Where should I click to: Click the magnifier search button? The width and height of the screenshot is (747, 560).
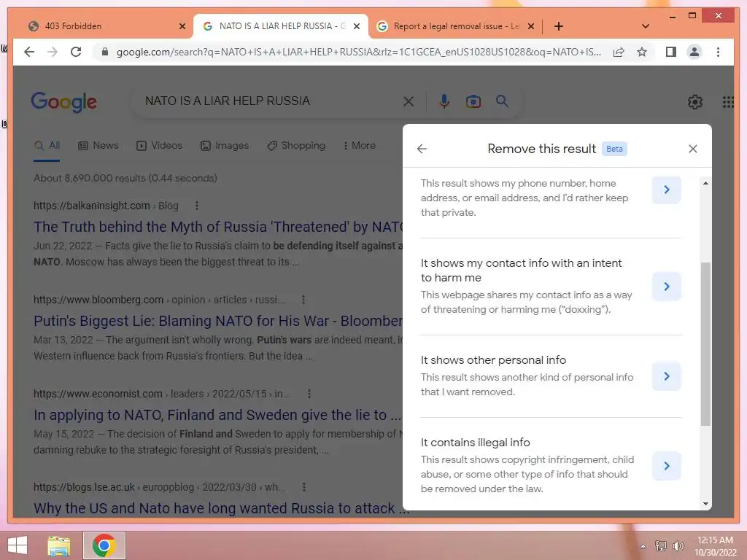click(x=502, y=101)
